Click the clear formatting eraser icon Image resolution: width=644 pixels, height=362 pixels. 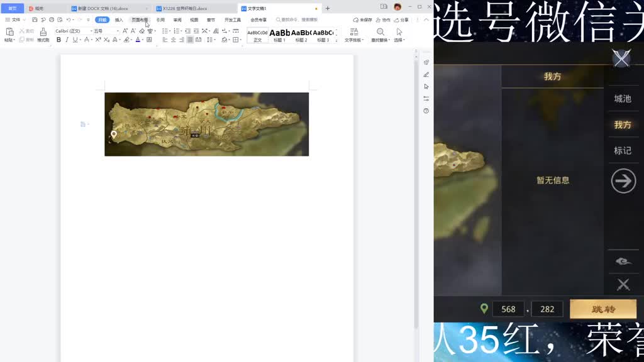(x=142, y=31)
